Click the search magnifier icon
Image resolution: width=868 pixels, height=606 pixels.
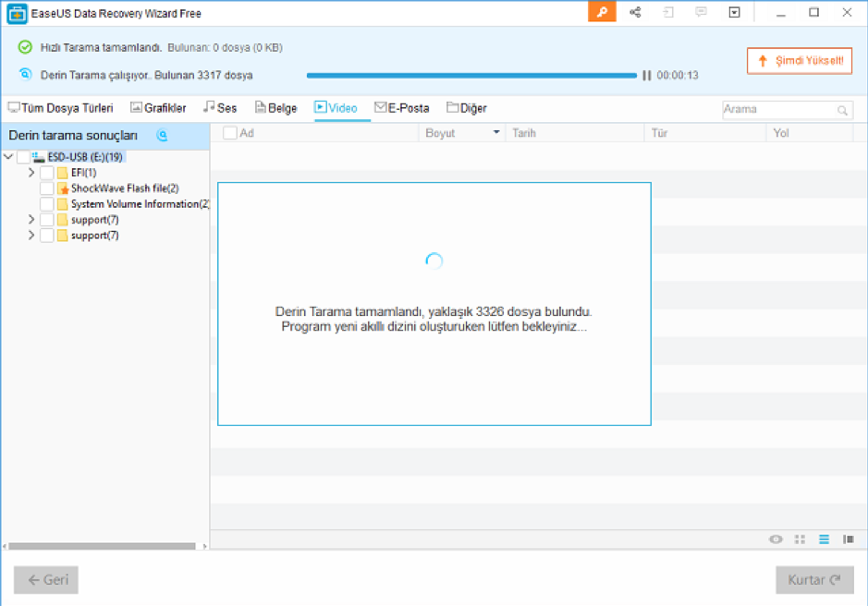click(842, 110)
